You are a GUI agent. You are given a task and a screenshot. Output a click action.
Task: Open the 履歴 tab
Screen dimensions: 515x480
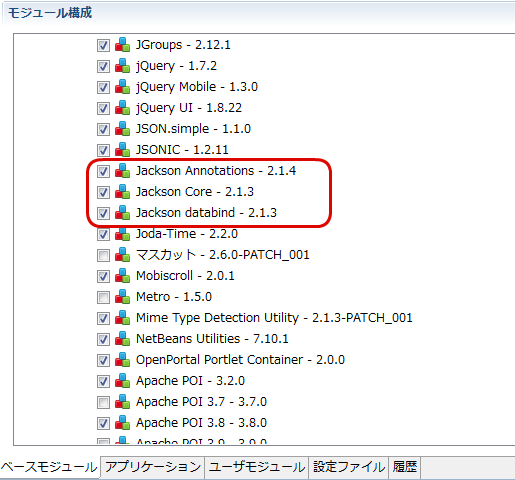405,467
